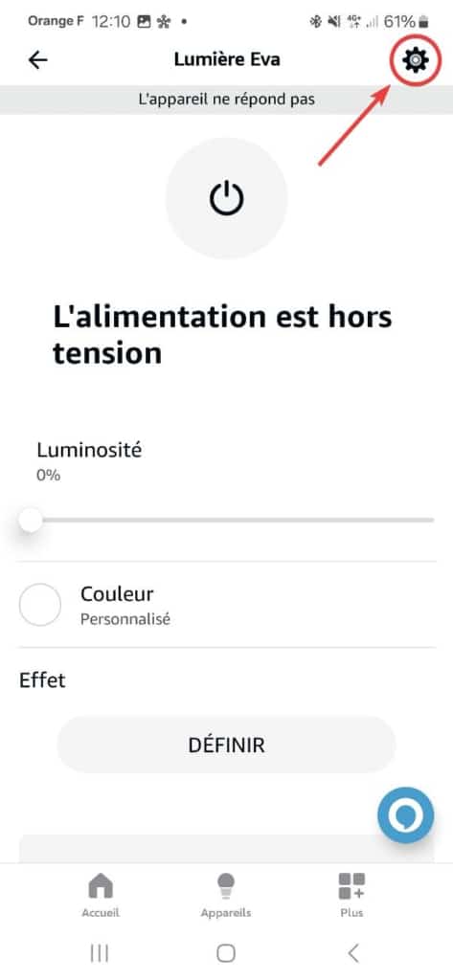Open the Accueil home tab
Screen dimensions: 453x980
[101, 895]
